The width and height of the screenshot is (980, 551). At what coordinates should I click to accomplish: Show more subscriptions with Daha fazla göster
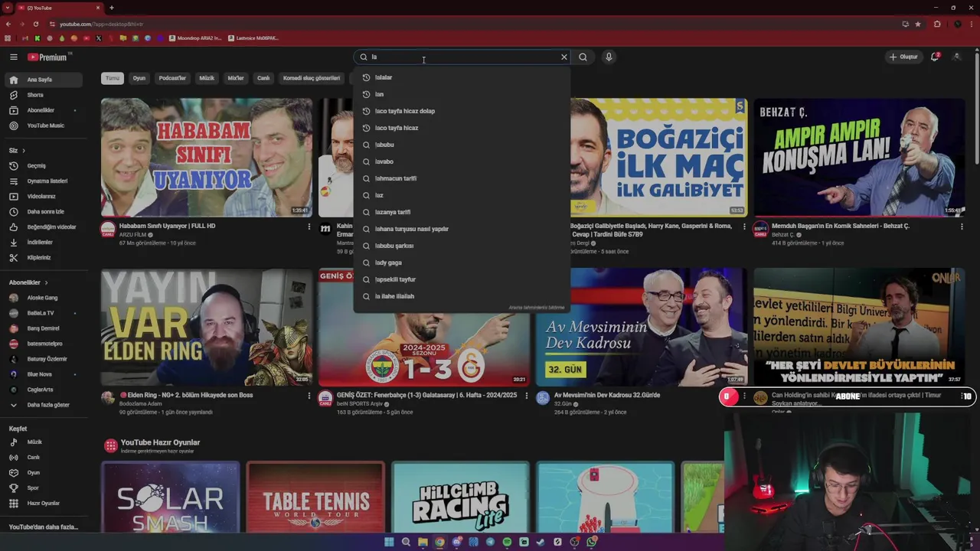(x=44, y=405)
